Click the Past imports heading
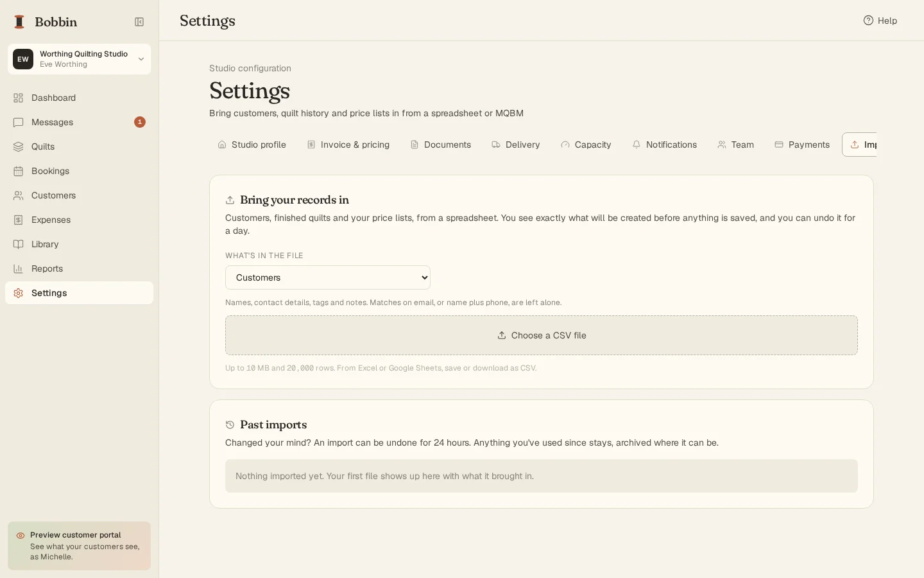This screenshot has height=578, width=924. coord(273,425)
